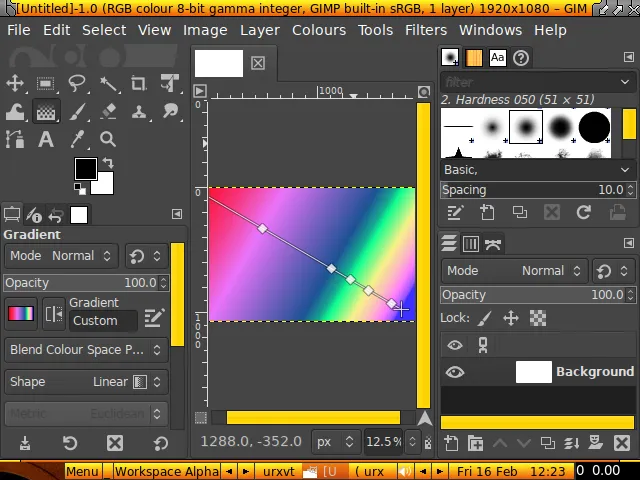Screen dimensions: 640x480
Task: Toggle the lock pixels brush icon
Action: pyautogui.click(x=484, y=318)
